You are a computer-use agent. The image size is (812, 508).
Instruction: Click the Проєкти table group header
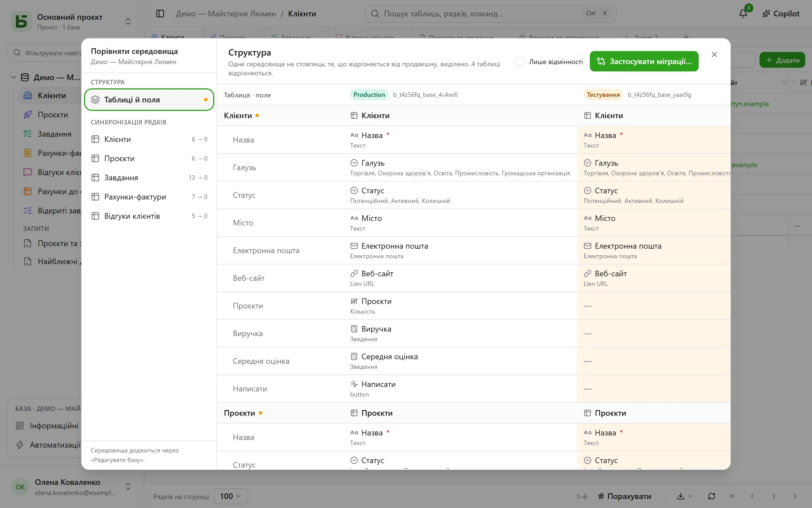click(x=473, y=413)
